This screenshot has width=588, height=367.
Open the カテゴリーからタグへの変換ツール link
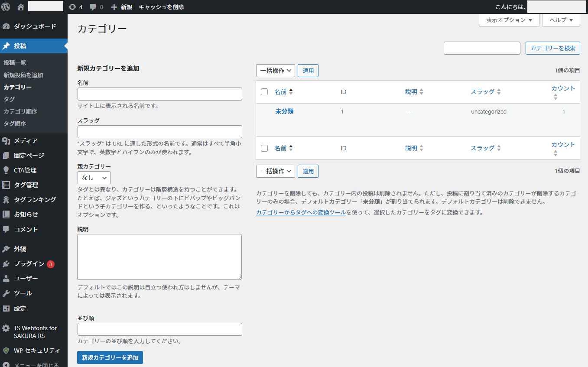[x=301, y=212]
